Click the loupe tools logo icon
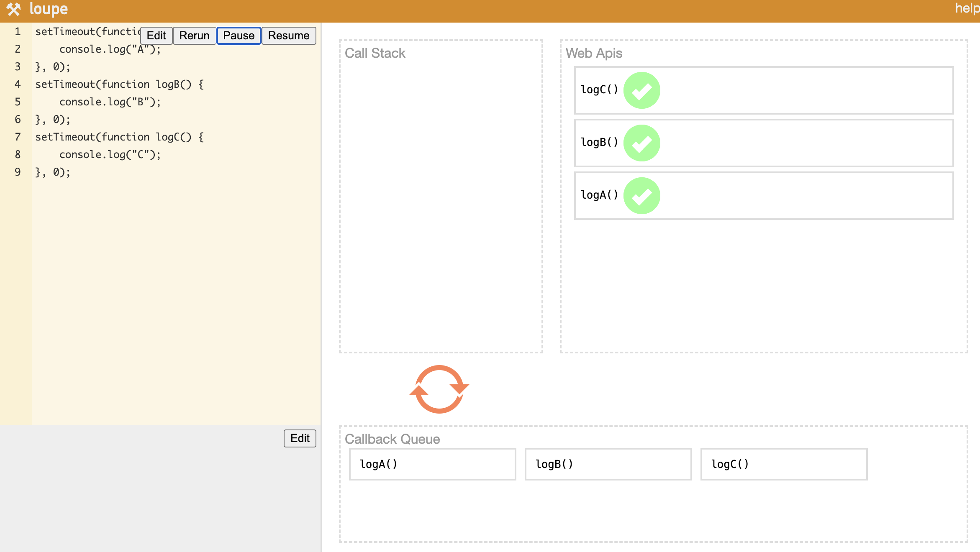The height and width of the screenshot is (552, 980). click(x=13, y=9)
